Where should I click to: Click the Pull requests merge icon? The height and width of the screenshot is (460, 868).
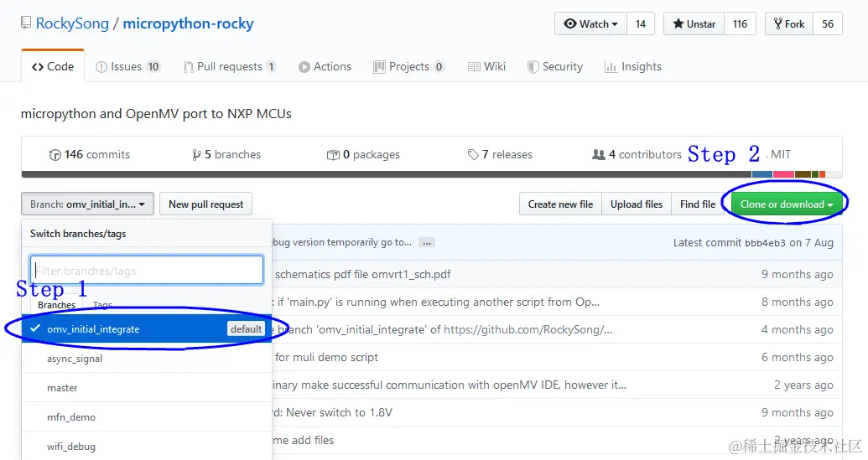[x=188, y=67]
